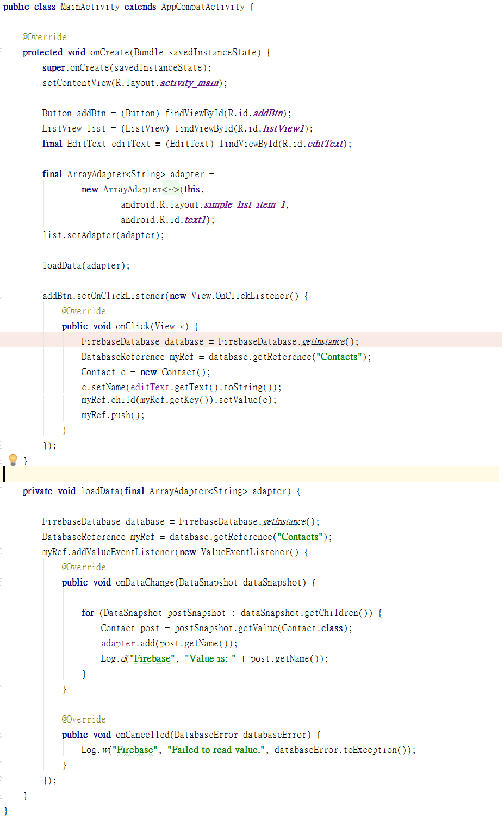The image size is (504, 834).
Task: Click ArrayAdapter<String> in the adapter declaration
Action: click(x=116, y=174)
